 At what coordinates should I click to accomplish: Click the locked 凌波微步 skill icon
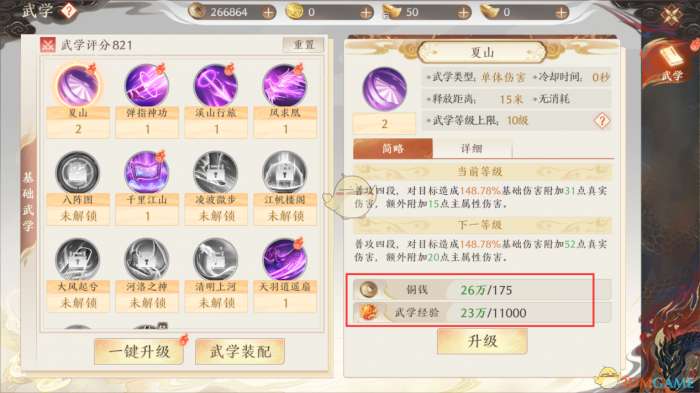click(x=216, y=172)
